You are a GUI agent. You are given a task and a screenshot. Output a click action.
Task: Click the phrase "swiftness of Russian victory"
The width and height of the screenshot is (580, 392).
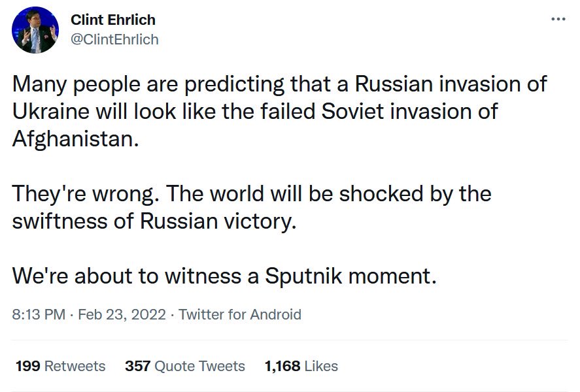(x=154, y=221)
